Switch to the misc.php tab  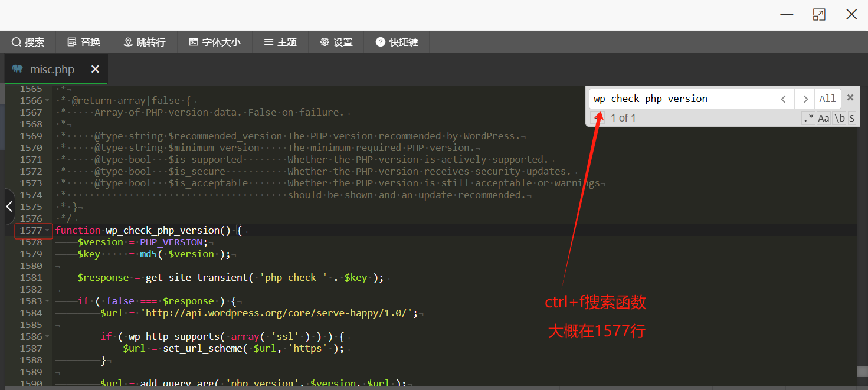pos(52,70)
